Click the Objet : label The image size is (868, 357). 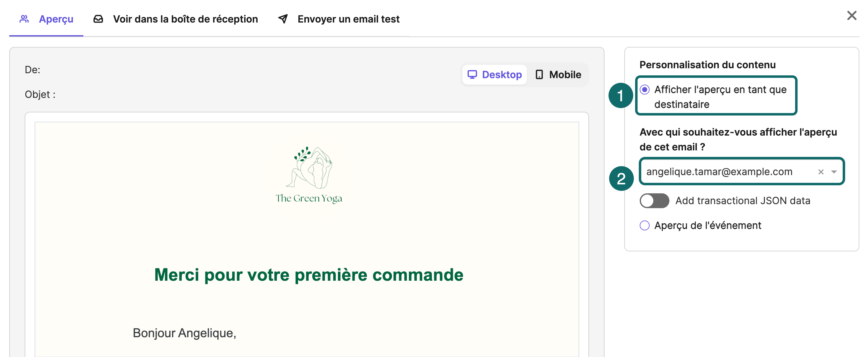(40, 94)
